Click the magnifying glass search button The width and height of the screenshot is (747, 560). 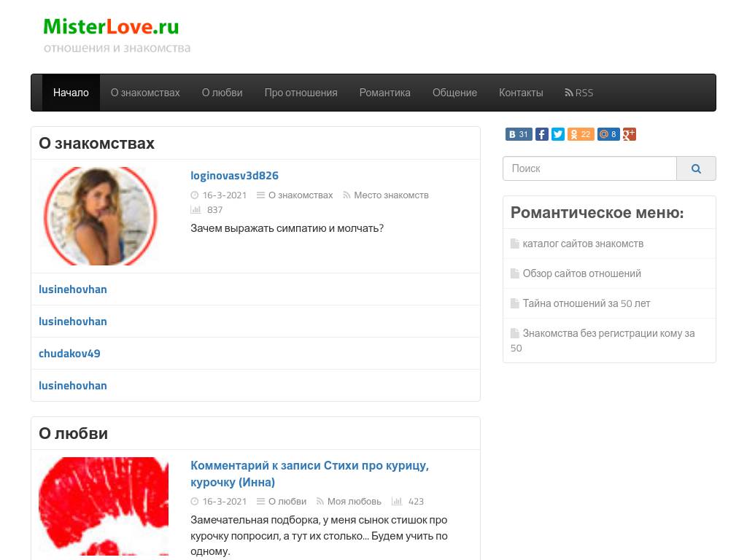[696, 168]
